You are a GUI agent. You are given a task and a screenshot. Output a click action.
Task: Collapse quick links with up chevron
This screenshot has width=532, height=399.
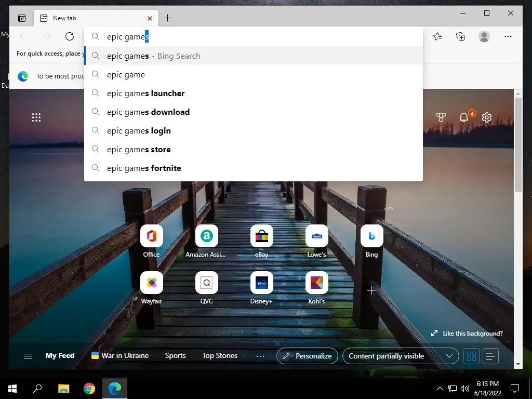(x=390, y=208)
